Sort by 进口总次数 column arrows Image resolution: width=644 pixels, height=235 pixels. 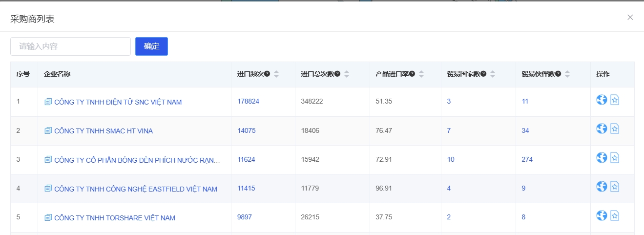pos(347,74)
